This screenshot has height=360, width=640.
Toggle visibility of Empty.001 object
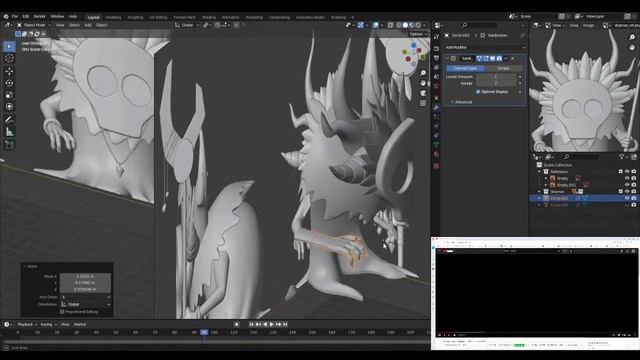click(627, 185)
